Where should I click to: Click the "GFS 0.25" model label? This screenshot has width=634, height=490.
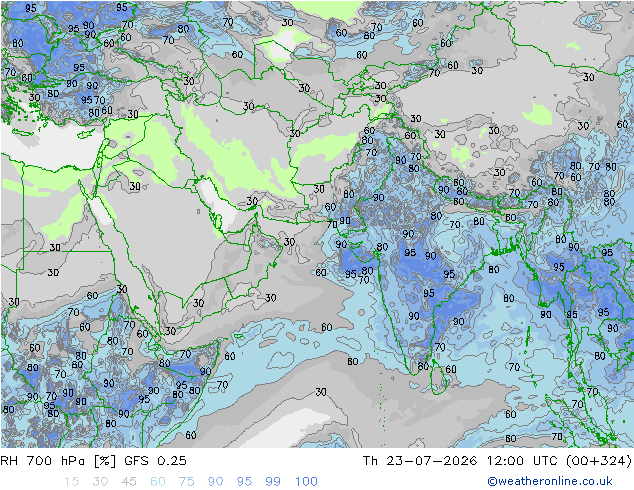click(x=156, y=461)
